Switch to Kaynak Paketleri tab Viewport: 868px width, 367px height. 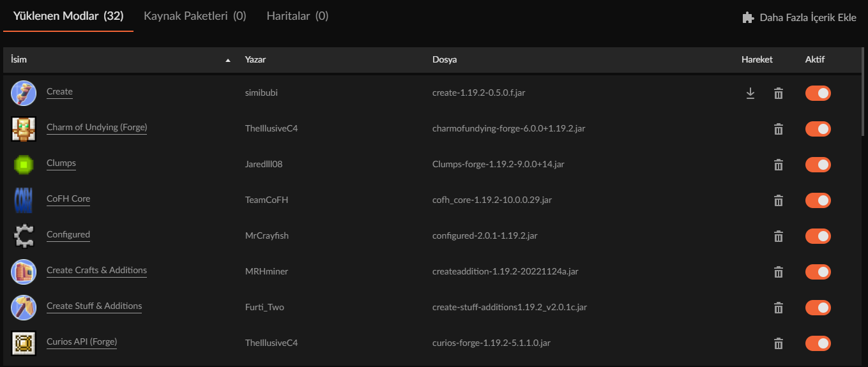[x=195, y=16]
